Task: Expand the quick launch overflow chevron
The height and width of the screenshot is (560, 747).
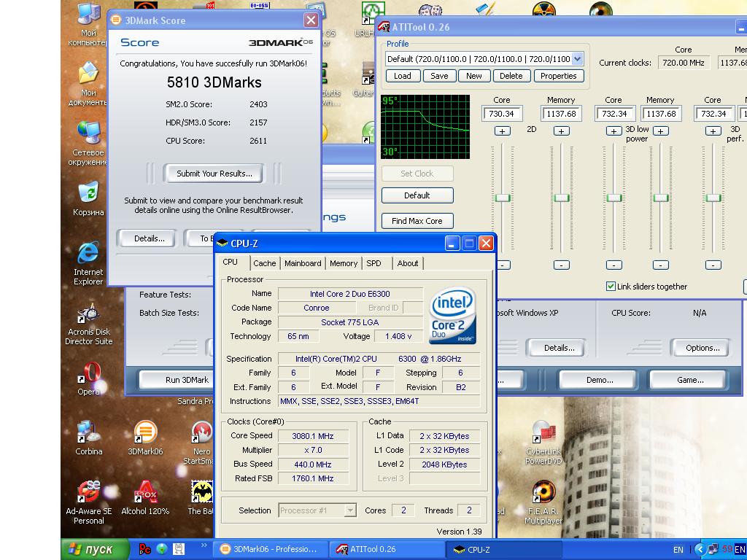Action: pyautogui.click(x=204, y=545)
